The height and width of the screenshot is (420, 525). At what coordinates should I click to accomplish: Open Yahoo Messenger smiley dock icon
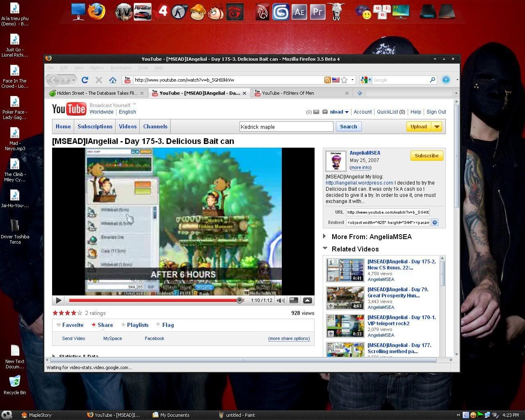(x=363, y=12)
